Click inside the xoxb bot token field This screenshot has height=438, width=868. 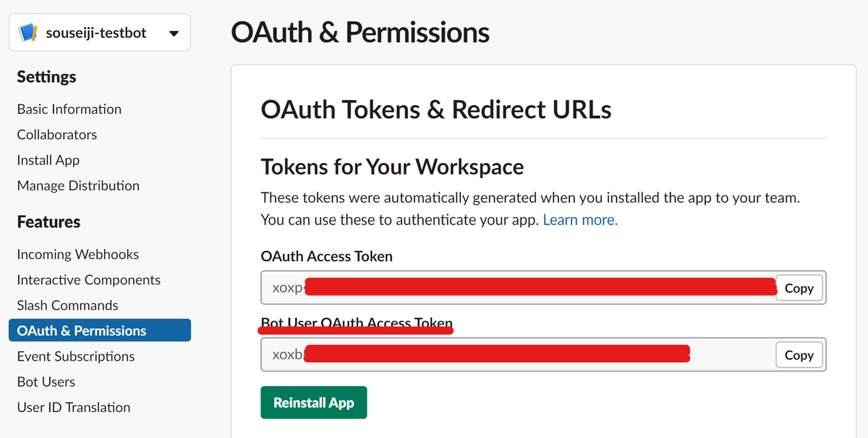click(518, 355)
